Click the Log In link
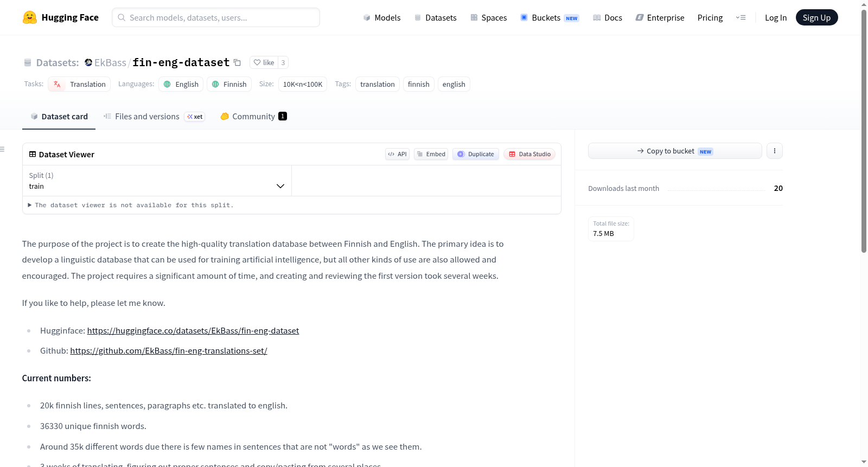Image resolution: width=868 pixels, height=467 pixels. point(776,17)
